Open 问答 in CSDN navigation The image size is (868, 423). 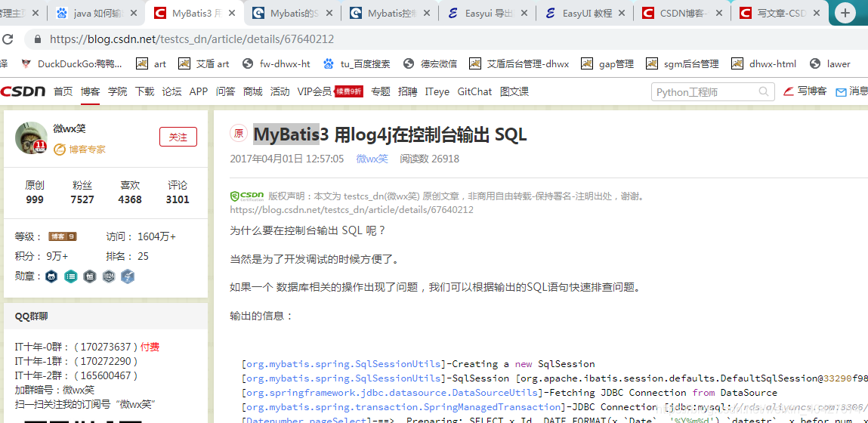click(225, 92)
